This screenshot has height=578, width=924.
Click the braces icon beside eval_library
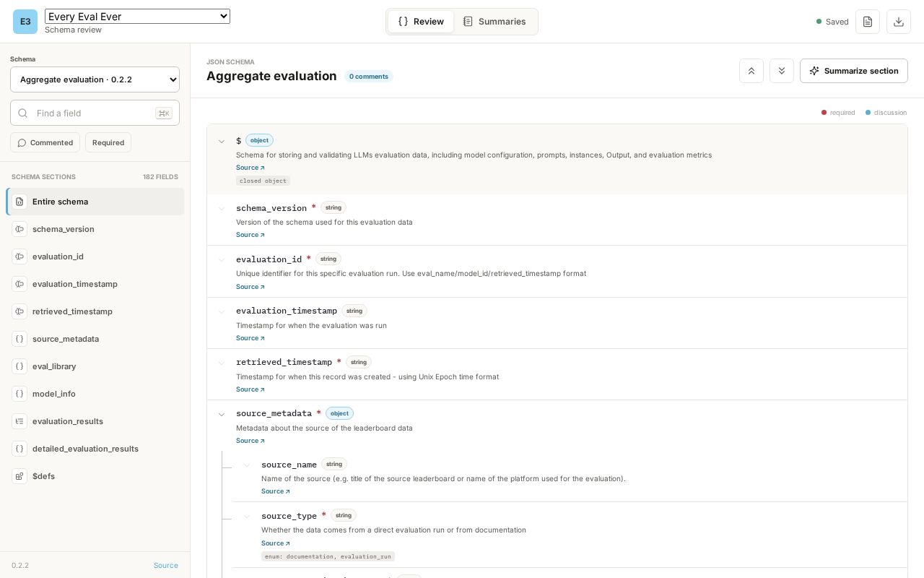(x=19, y=366)
